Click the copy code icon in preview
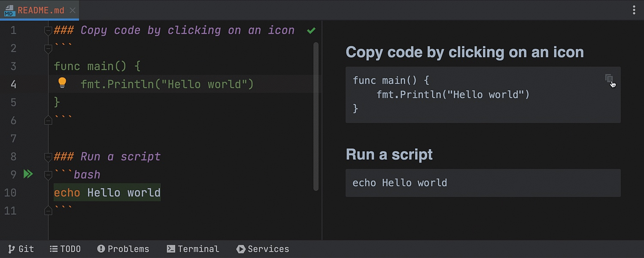 [x=609, y=78]
